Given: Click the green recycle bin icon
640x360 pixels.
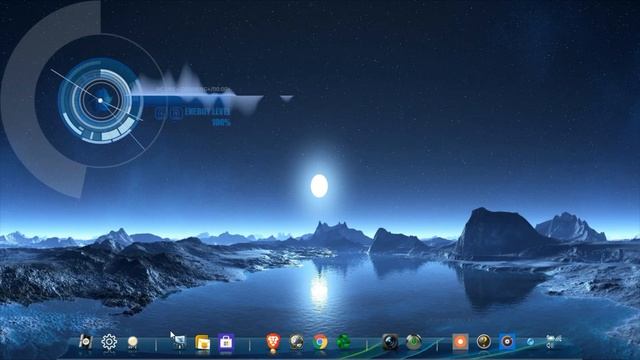Looking at the screenshot, I should (343, 342).
